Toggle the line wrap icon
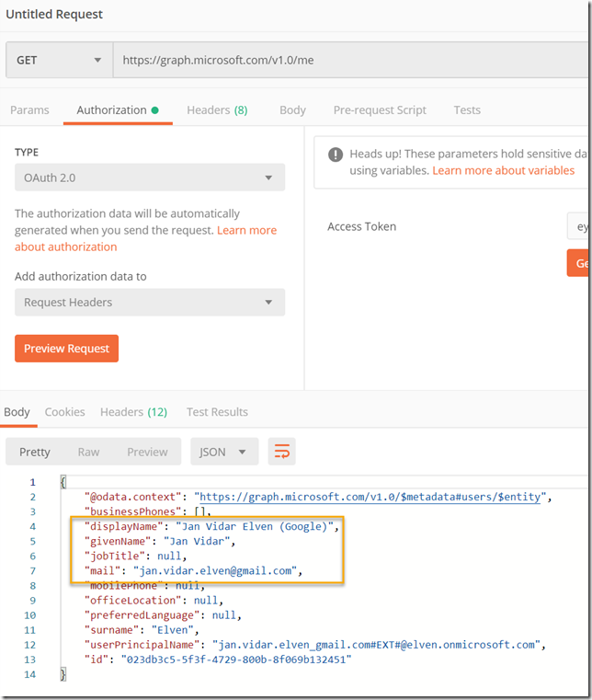This screenshot has height=700, width=592. coord(282,452)
